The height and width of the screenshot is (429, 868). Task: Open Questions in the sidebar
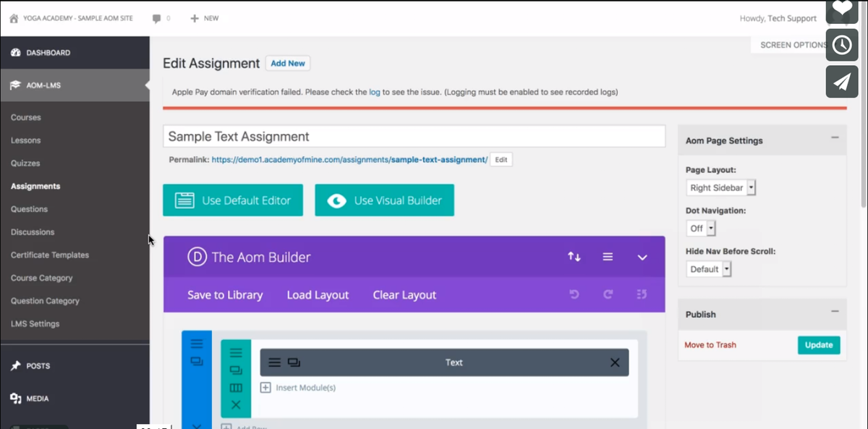pos(29,209)
